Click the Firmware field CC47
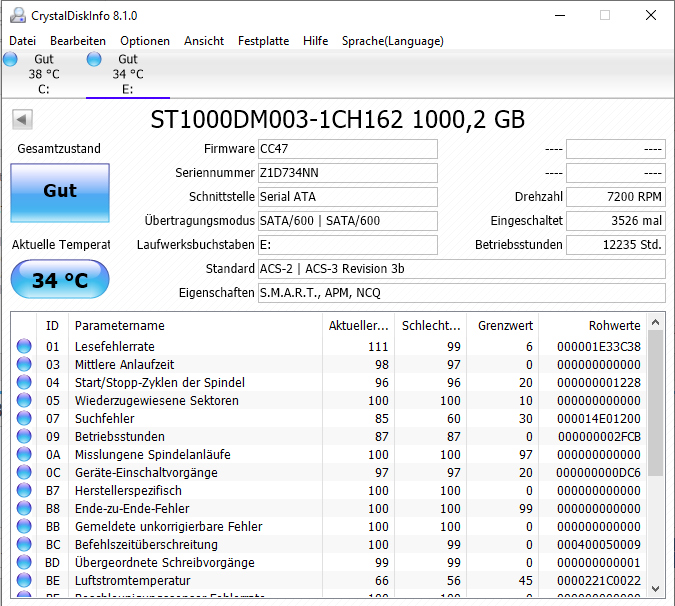This screenshot has width=675, height=606. tap(348, 149)
